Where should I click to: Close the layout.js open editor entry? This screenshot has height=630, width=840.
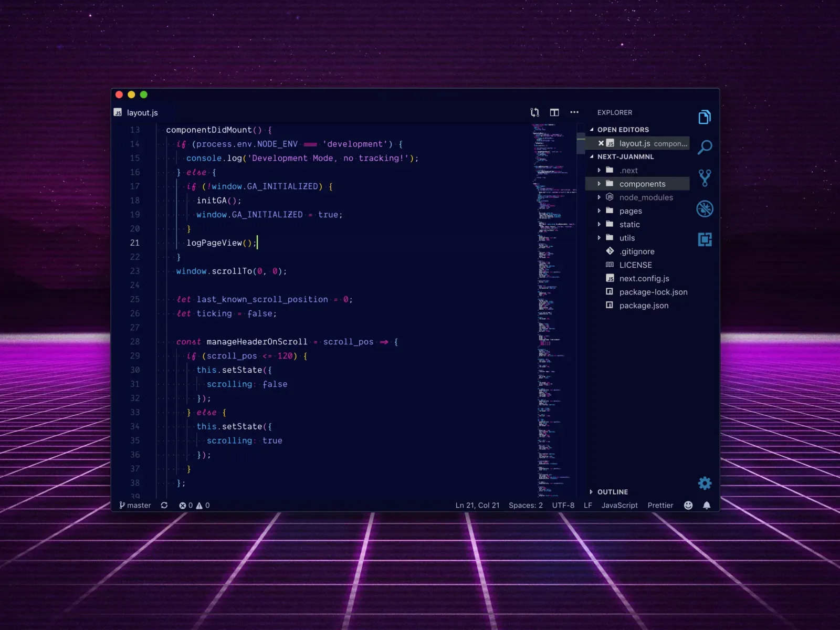[x=601, y=143]
